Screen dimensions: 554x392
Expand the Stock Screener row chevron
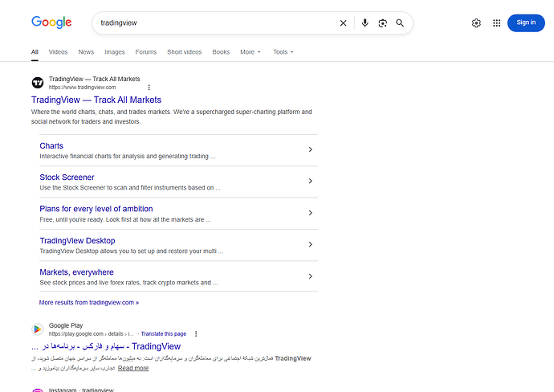tap(310, 181)
